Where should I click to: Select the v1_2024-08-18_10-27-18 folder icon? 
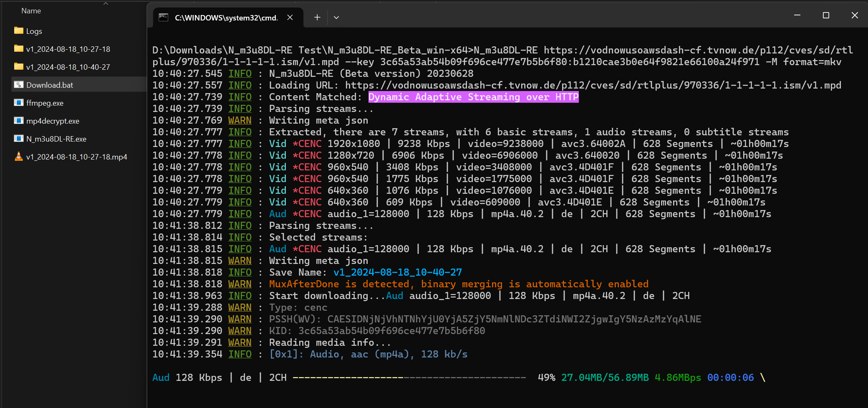[x=18, y=49]
